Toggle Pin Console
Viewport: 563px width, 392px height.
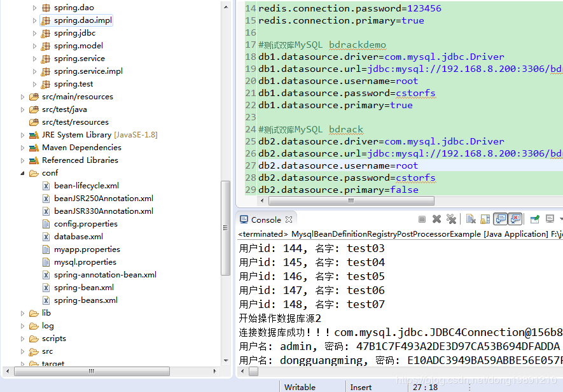(x=535, y=219)
